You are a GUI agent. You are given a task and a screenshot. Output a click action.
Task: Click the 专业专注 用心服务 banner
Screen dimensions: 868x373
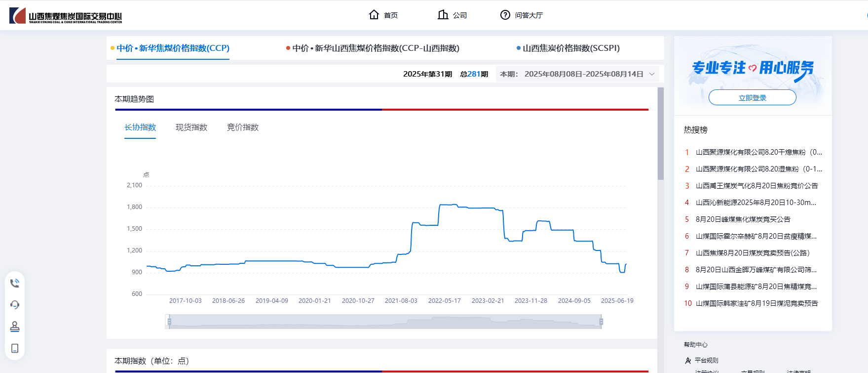pyautogui.click(x=753, y=68)
